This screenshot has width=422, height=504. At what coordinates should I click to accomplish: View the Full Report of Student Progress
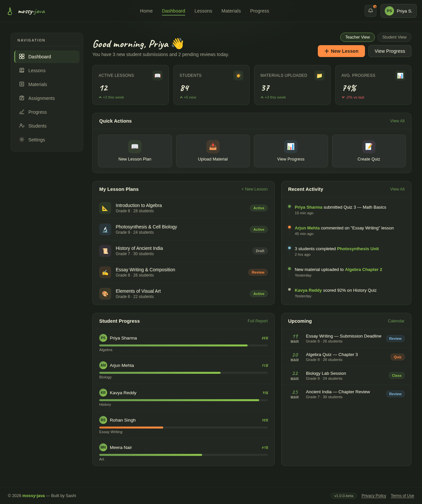point(257,321)
